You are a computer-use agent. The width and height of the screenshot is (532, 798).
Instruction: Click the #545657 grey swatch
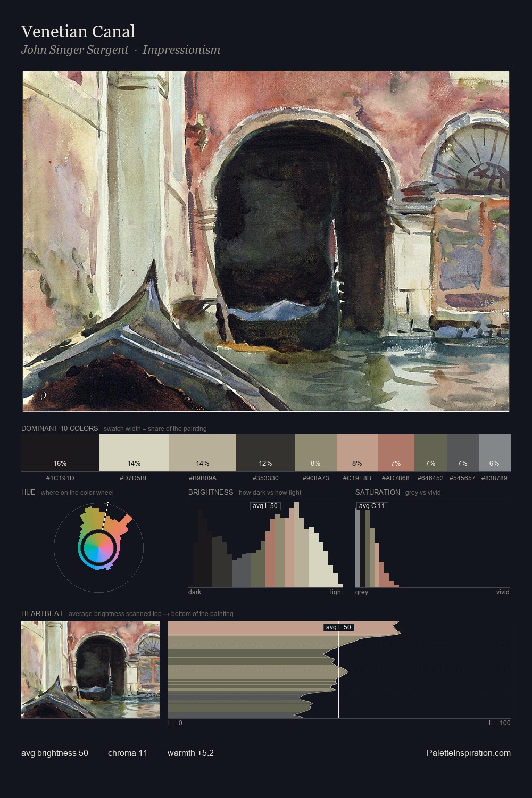[x=463, y=453]
